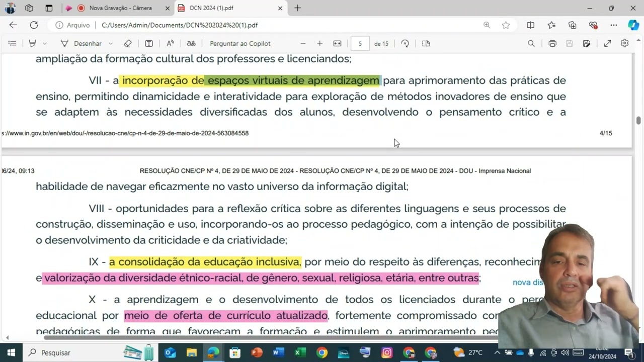644x362 pixels.
Task: Open the Edge settings and more menu
Action: 614,25
